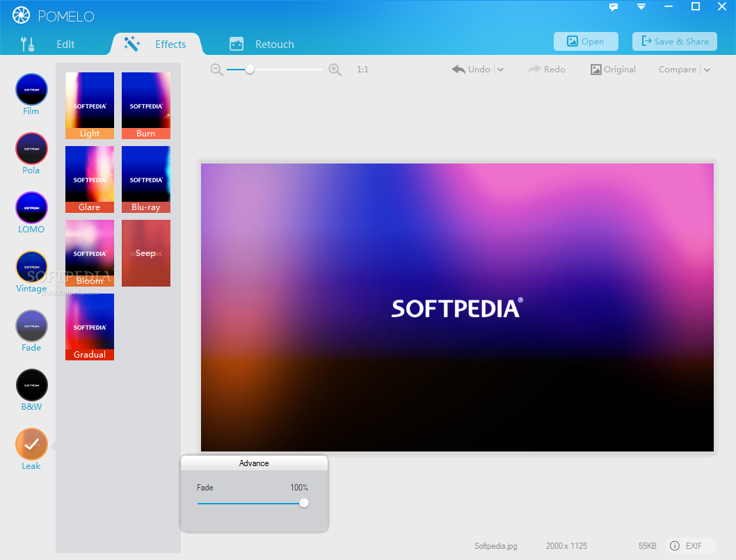Open the title bar dropdown menu arrow
Viewport: 736px width, 560px height.
[x=641, y=6]
